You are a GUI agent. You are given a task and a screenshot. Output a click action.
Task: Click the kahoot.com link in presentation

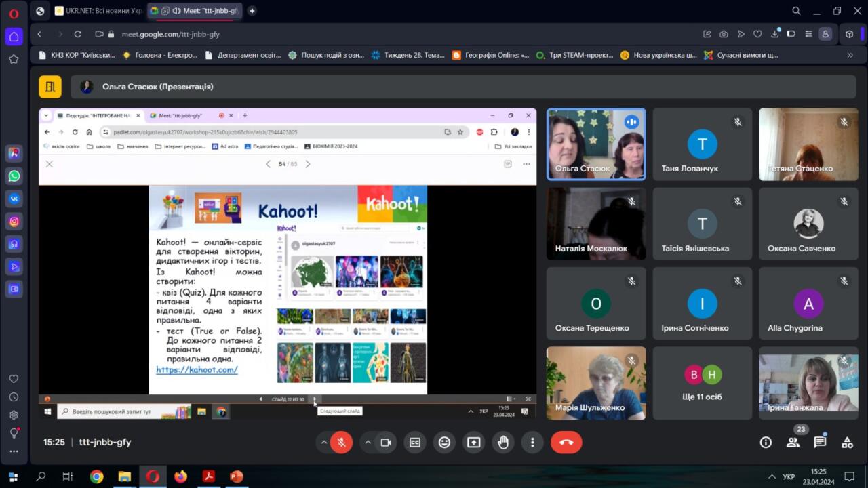tap(197, 370)
